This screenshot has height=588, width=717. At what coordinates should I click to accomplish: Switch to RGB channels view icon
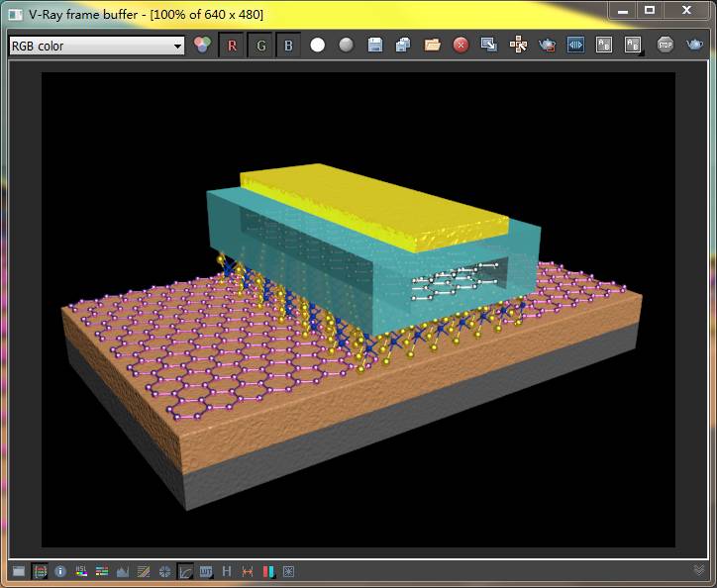click(x=203, y=46)
